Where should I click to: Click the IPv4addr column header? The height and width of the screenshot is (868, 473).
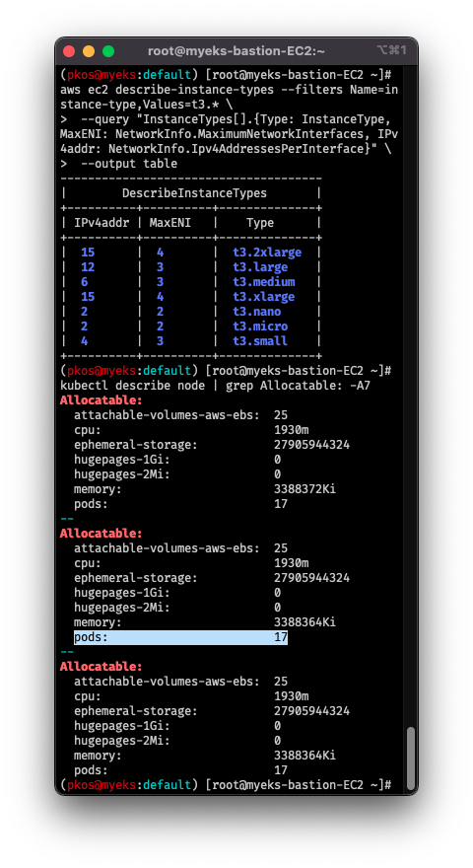click(x=101, y=223)
